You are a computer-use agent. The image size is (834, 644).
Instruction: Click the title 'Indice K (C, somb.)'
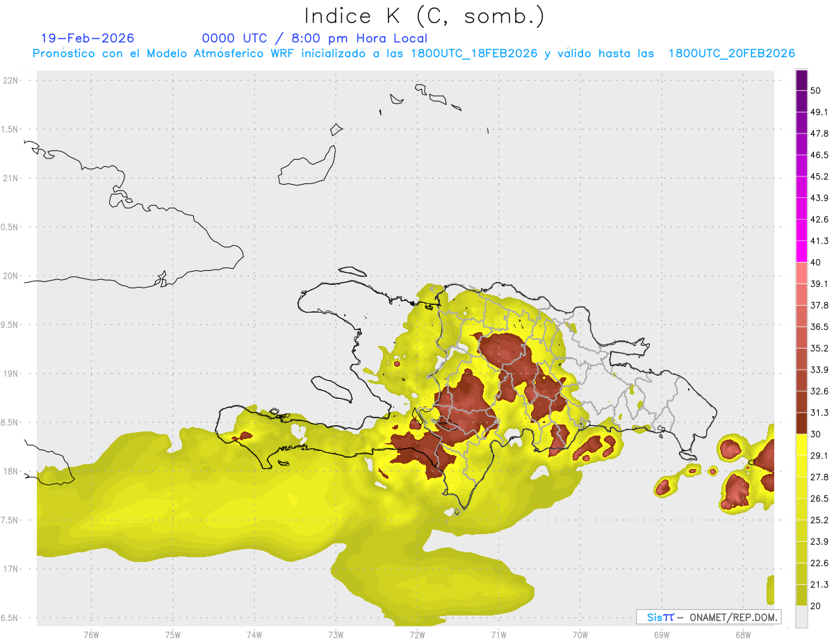425,16
